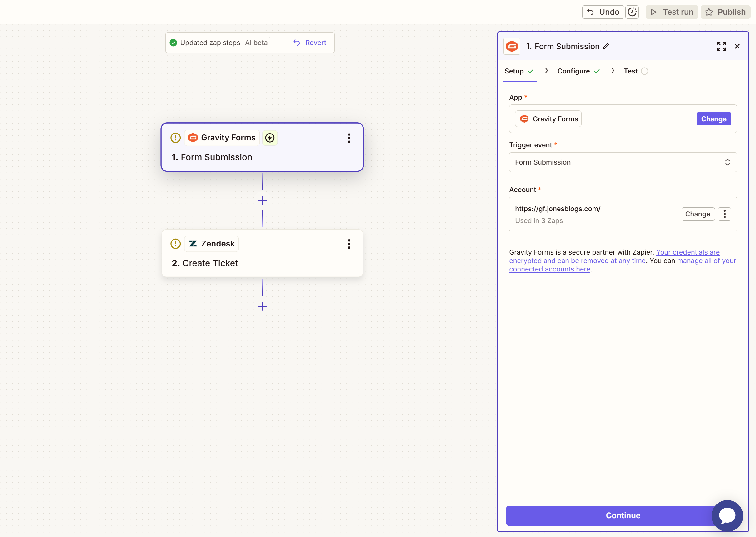756x537 pixels.
Task: Open the chat support bubble
Action: click(x=727, y=515)
